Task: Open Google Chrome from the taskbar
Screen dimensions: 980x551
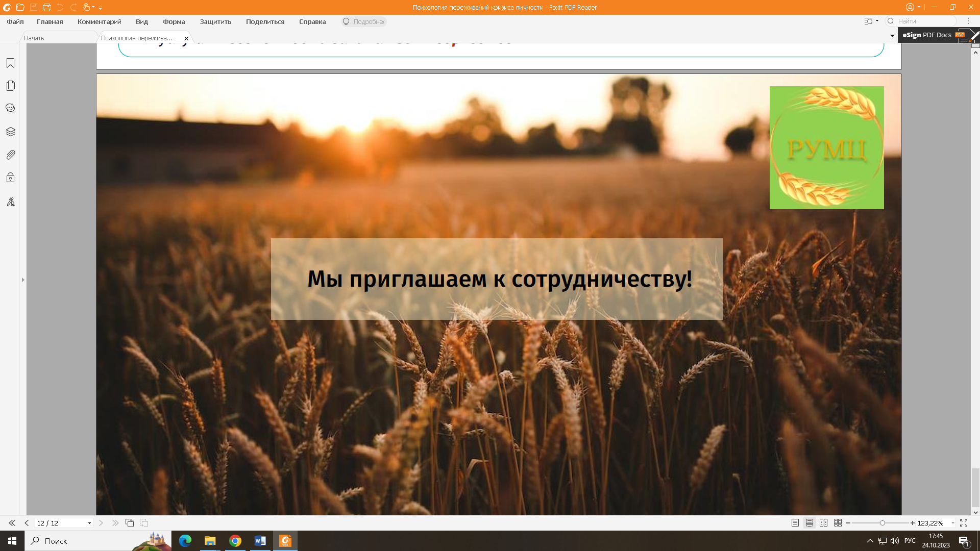Action: (235, 541)
